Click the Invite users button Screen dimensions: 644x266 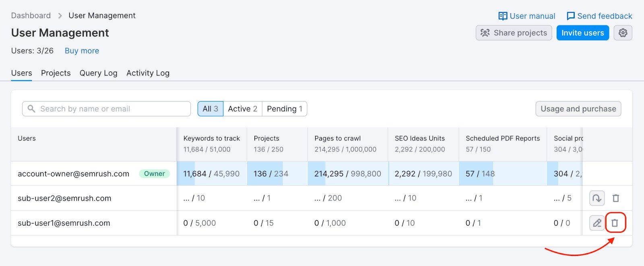tap(582, 33)
